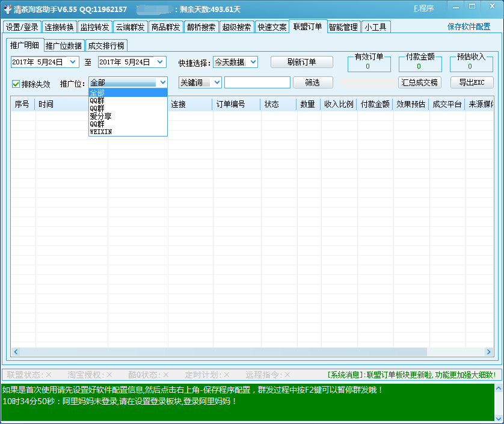Collapse the 推广位 combo box arrow

(162, 82)
